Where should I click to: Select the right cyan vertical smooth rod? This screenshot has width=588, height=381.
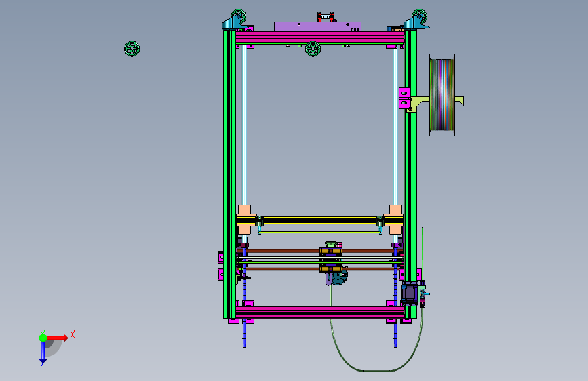(395, 125)
